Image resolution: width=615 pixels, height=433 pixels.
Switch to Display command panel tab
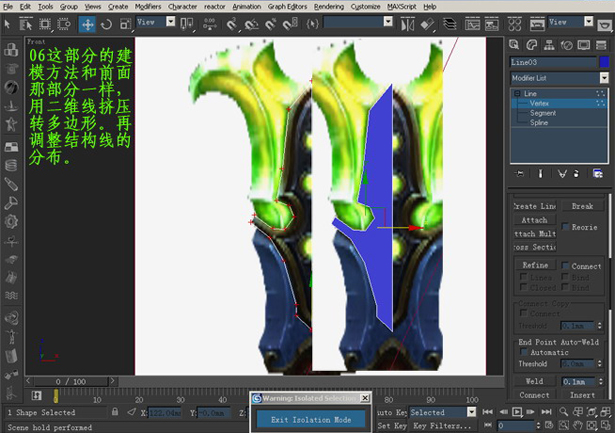tap(584, 45)
